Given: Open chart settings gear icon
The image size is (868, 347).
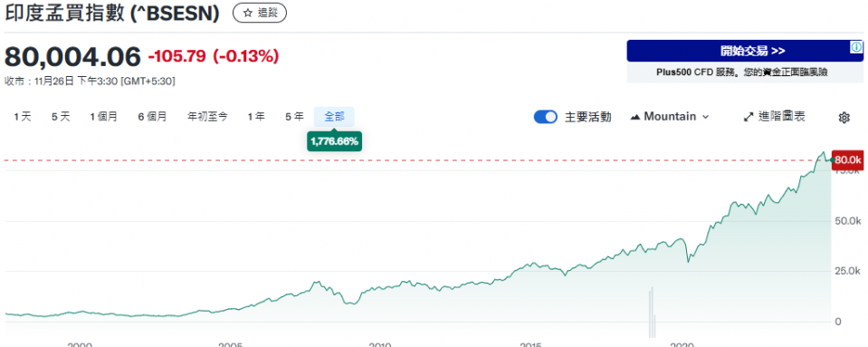Looking at the screenshot, I should tap(844, 118).
